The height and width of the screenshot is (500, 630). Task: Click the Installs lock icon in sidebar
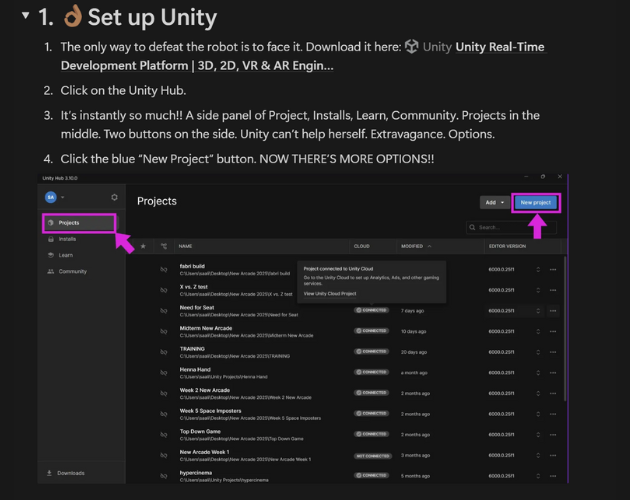pos(51,239)
